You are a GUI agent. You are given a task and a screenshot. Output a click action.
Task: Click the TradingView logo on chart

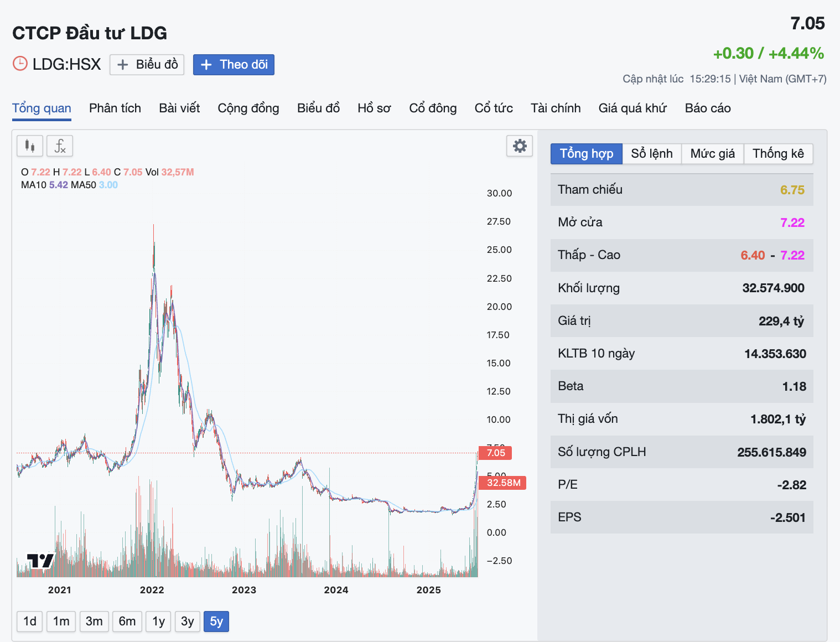(x=40, y=561)
